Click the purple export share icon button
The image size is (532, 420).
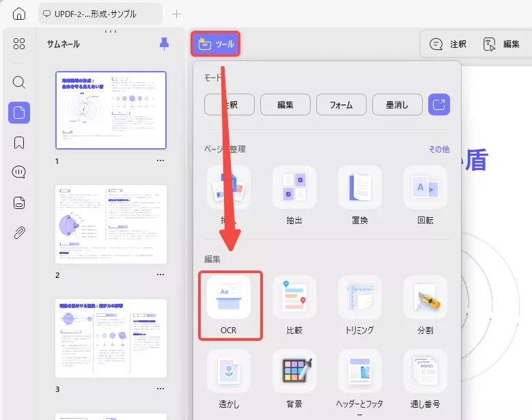click(439, 104)
